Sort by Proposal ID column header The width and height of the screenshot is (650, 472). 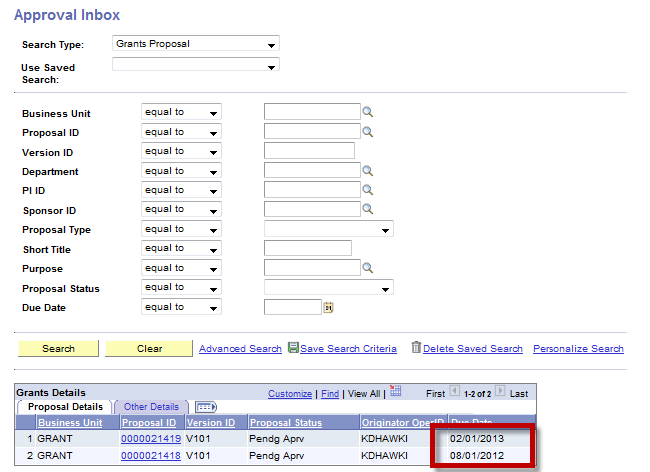point(149,423)
